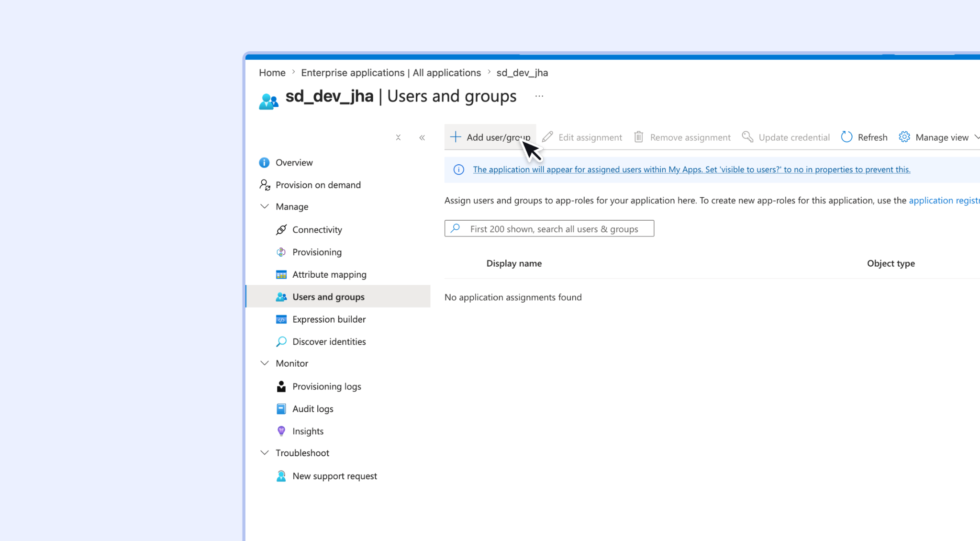
Task: Click the New support request agent icon
Action: [x=281, y=476]
